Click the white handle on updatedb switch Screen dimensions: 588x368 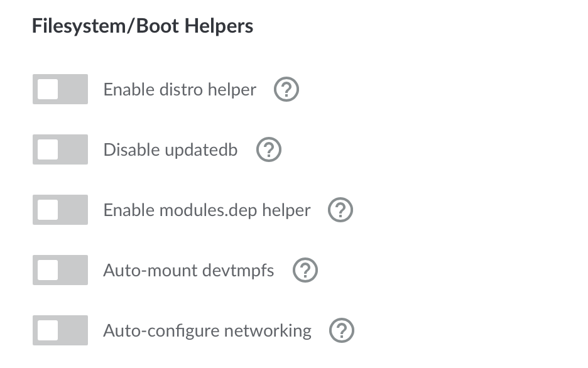[48, 149]
